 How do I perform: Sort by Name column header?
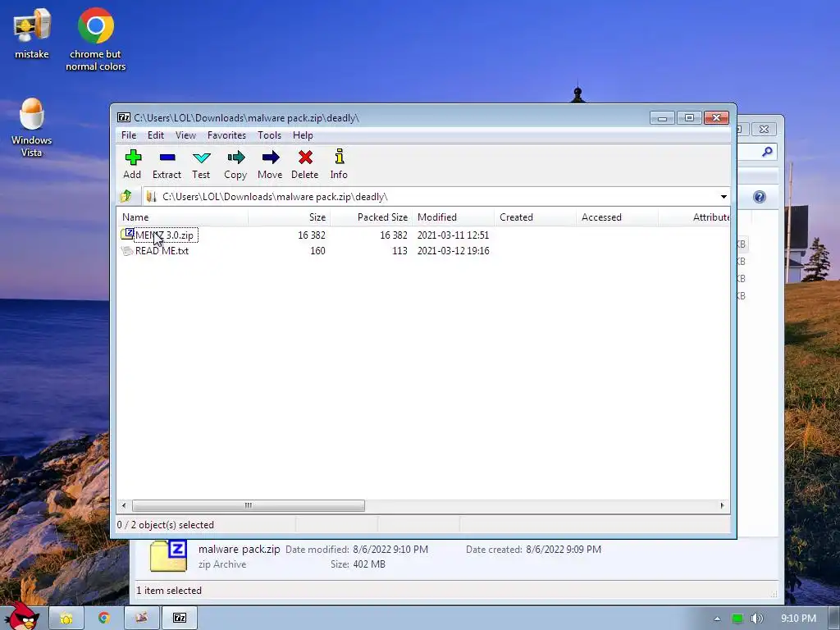click(182, 217)
